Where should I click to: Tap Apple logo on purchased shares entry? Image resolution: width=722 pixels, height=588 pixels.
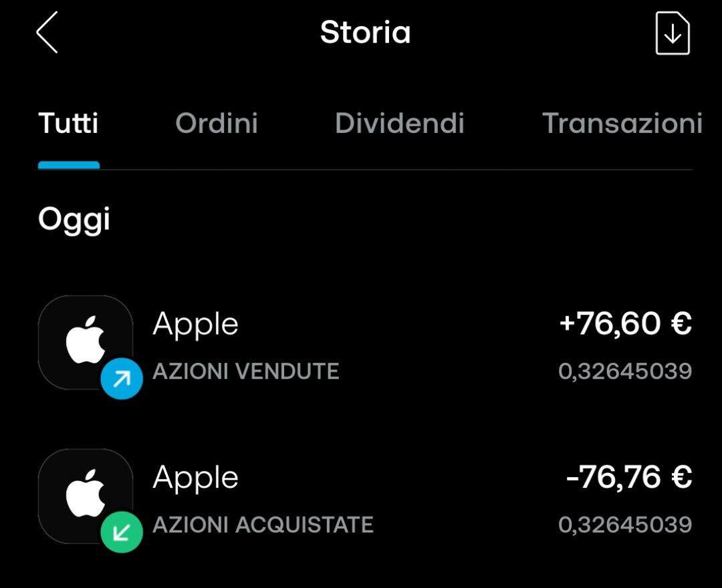pyautogui.click(x=85, y=494)
